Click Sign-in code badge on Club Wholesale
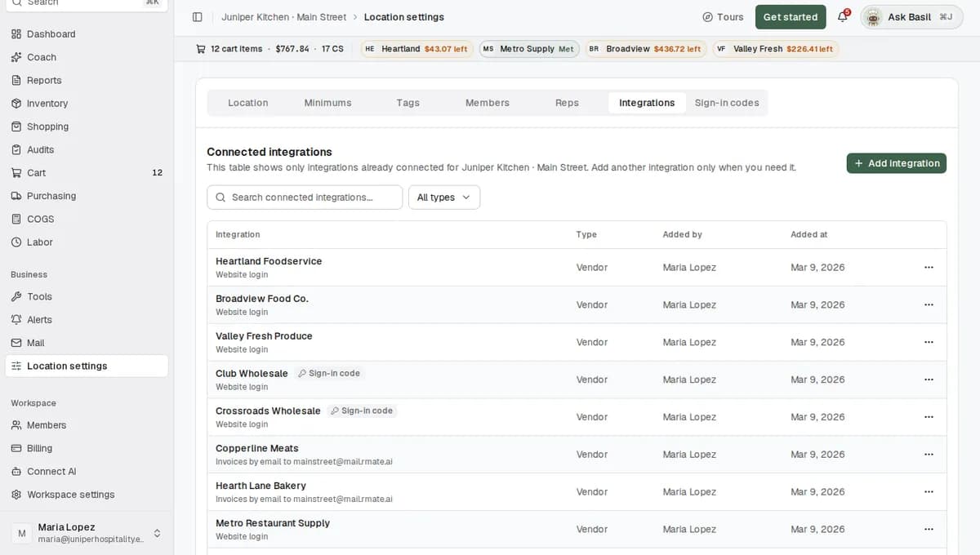 (329, 373)
